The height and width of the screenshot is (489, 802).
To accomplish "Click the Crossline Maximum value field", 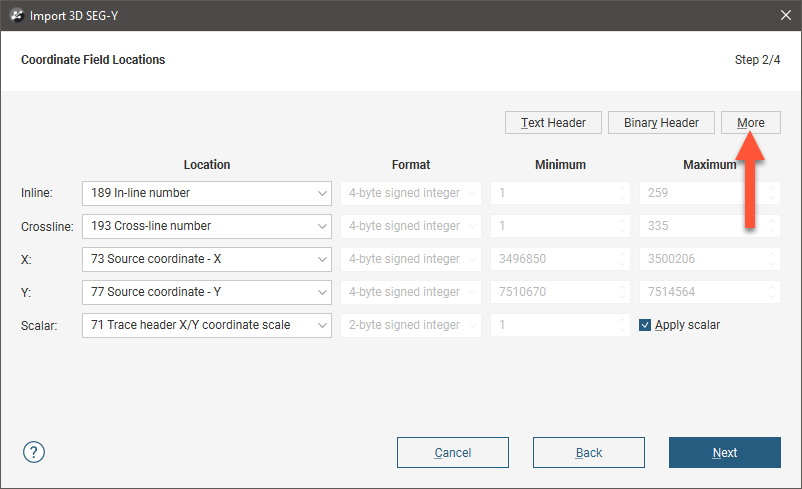I will (x=704, y=226).
